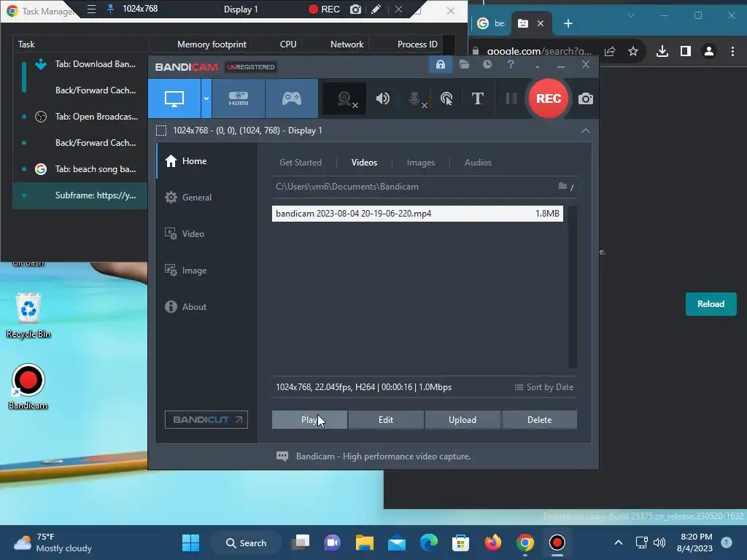
Task: Sort Task Manager by Process ID column
Action: 417,44
